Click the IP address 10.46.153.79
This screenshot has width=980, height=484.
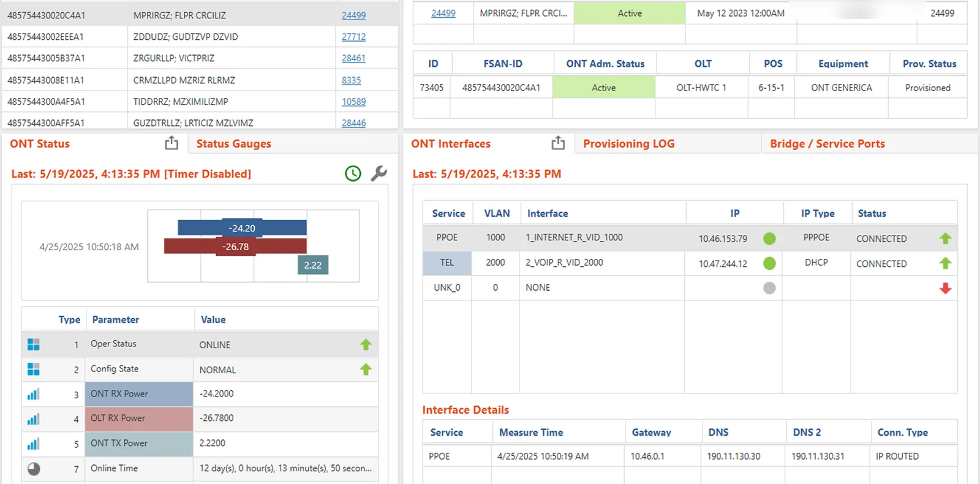point(723,239)
